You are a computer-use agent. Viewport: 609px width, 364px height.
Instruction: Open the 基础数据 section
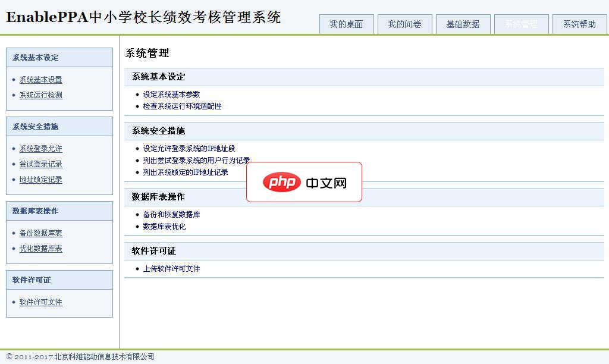click(x=463, y=24)
